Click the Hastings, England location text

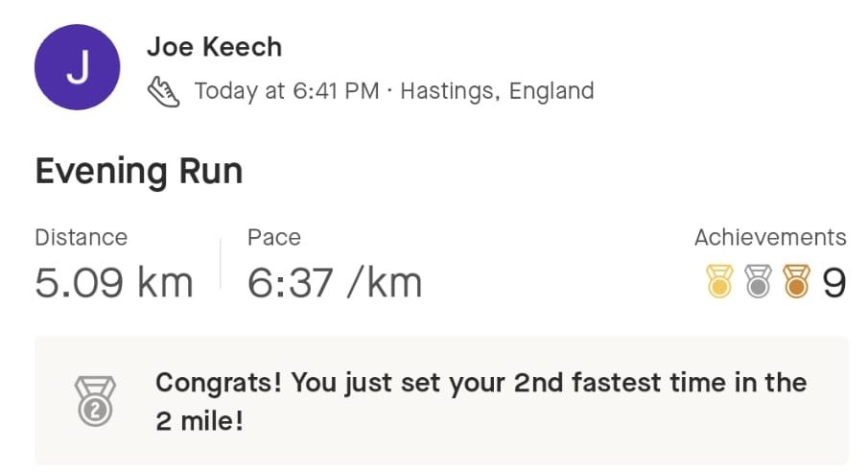tap(497, 91)
